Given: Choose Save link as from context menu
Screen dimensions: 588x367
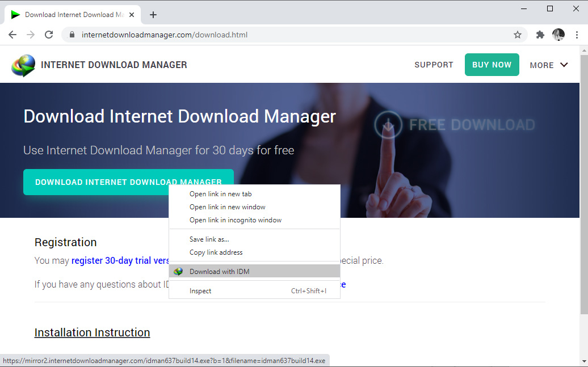Looking at the screenshot, I should [x=209, y=239].
